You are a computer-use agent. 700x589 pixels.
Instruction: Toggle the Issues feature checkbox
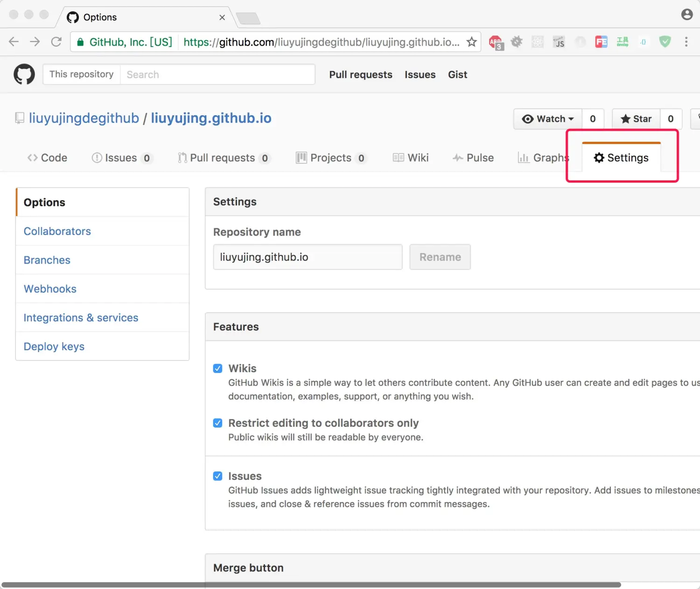217,476
